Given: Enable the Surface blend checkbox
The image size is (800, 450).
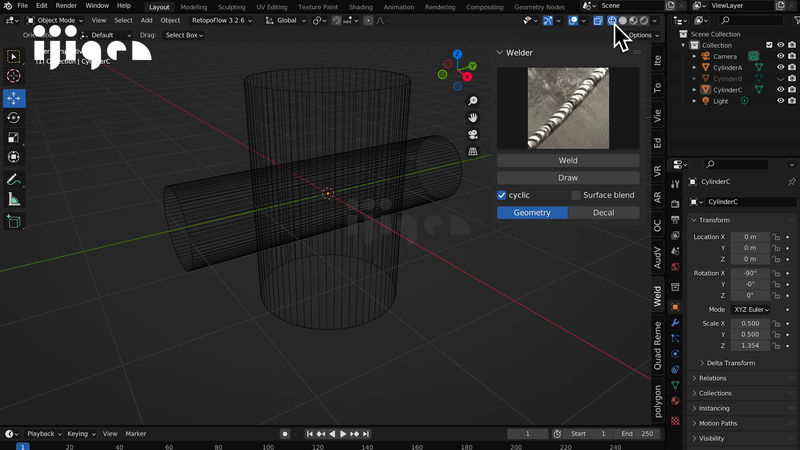Looking at the screenshot, I should pyautogui.click(x=576, y=195).
